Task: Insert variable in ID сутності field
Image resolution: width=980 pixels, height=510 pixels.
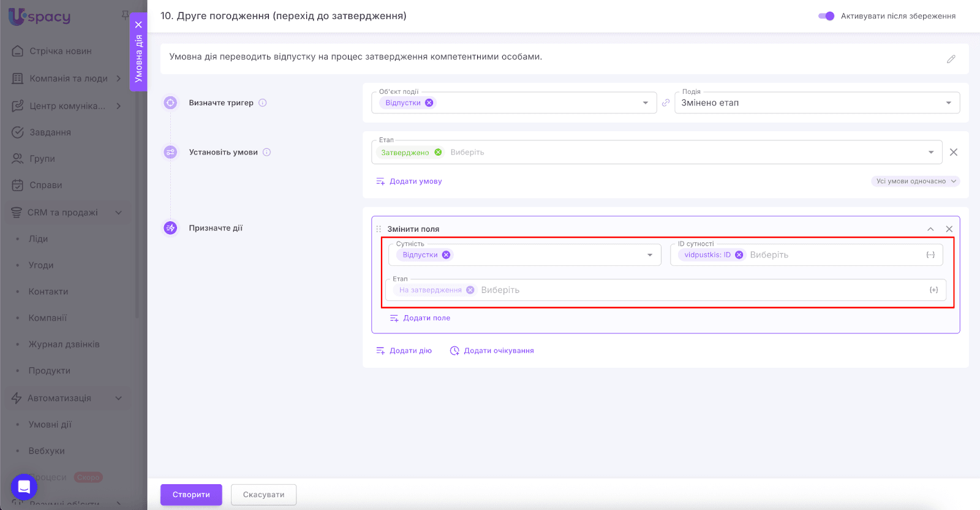Action: [x=930, y=255]
